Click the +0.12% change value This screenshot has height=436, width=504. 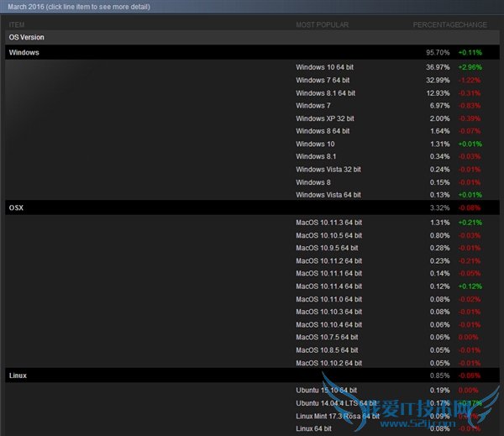pyautogui.click(x=470, y=286)
